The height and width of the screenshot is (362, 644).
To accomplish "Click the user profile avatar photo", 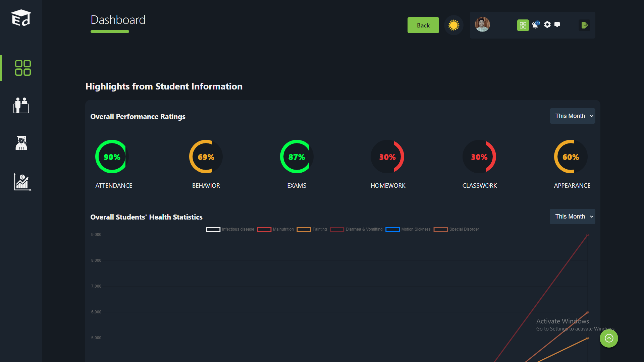I will [482, 24].
